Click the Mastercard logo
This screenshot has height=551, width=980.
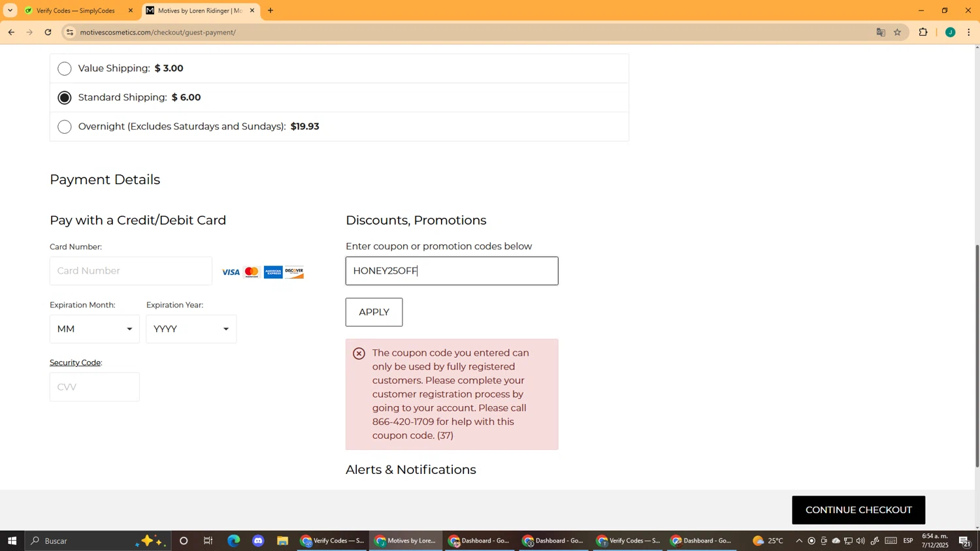click(252, 272)
